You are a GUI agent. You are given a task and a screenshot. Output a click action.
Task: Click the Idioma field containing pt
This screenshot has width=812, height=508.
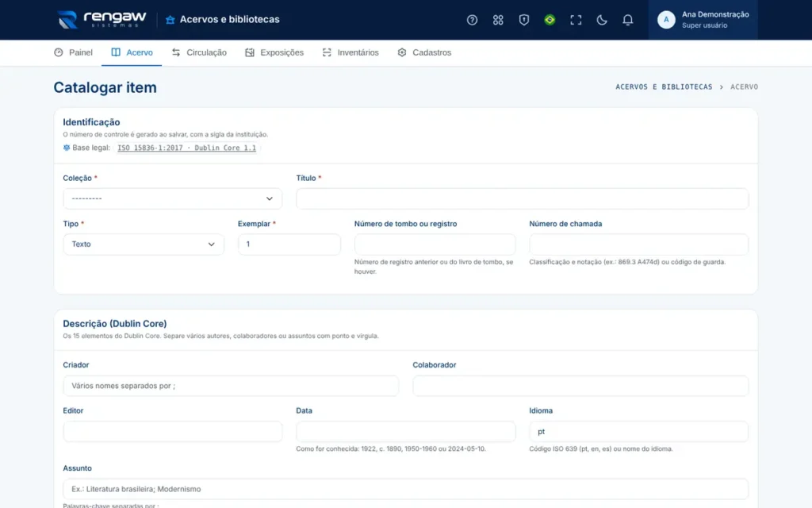[x=638, y=431]
